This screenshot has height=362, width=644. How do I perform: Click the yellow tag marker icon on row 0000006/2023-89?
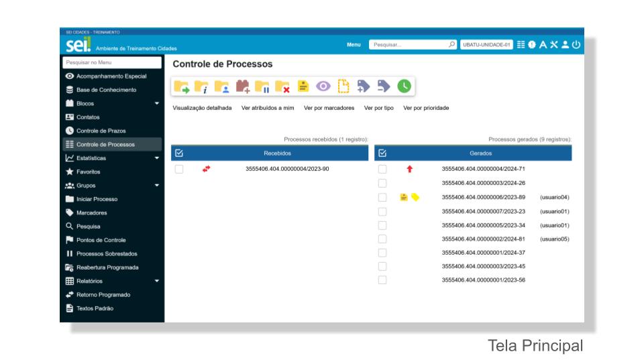pyautogui.click(x=415, y=197)
